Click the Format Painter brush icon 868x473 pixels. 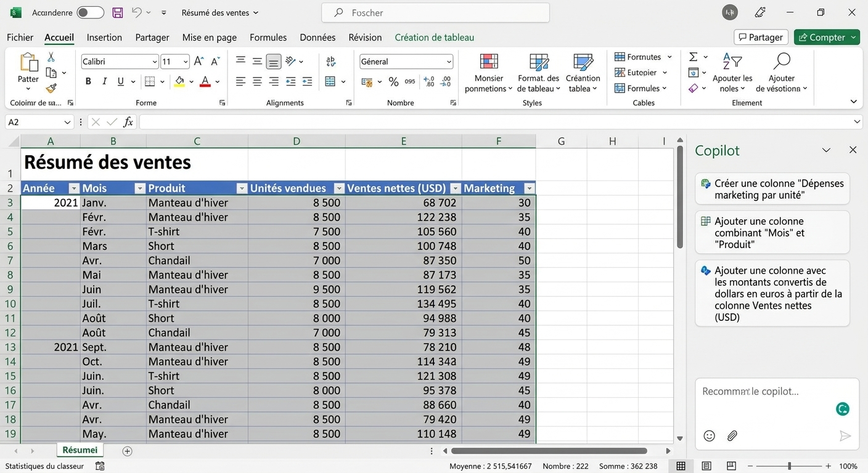pyautogui.click(x=51, y=88)
